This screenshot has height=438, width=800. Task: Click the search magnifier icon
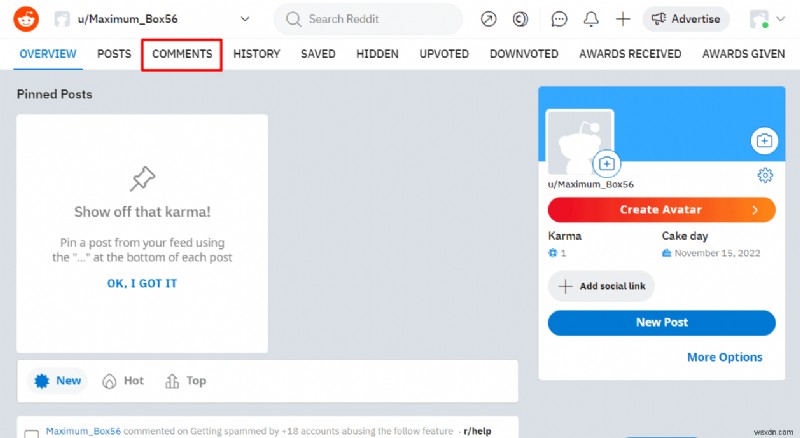(x=293, y=19)
